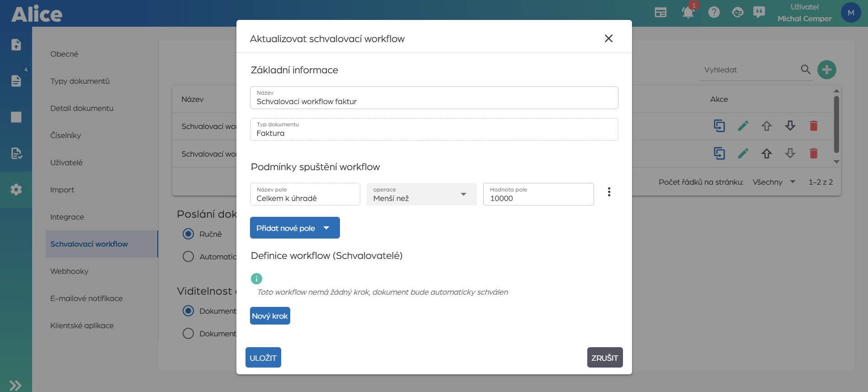
Task: Click the Nový krok button
Action: [x=270, y=316]
